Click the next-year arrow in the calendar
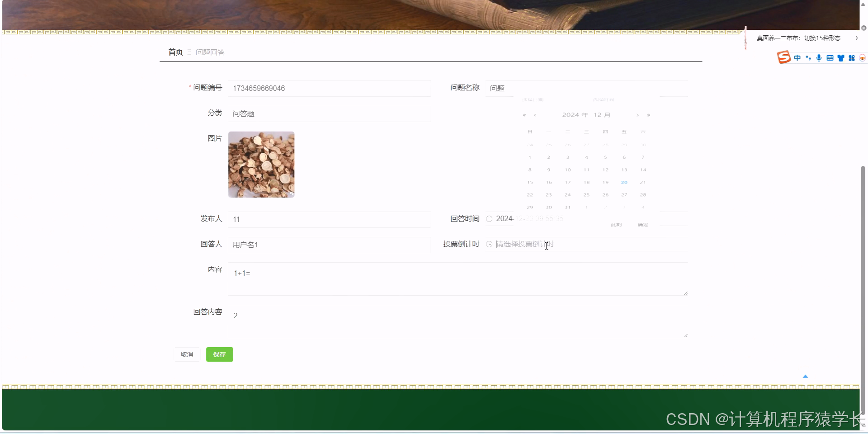 coord(648,115)
